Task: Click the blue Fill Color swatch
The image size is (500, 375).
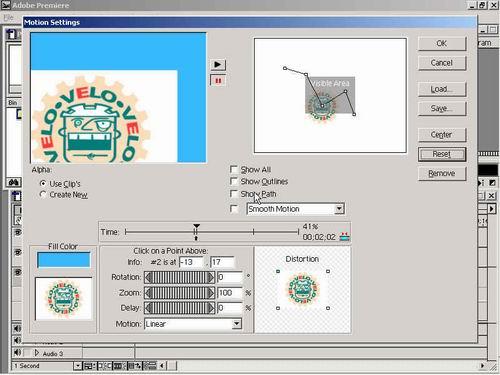Action: pyautogui.click(x=63, y=260)
